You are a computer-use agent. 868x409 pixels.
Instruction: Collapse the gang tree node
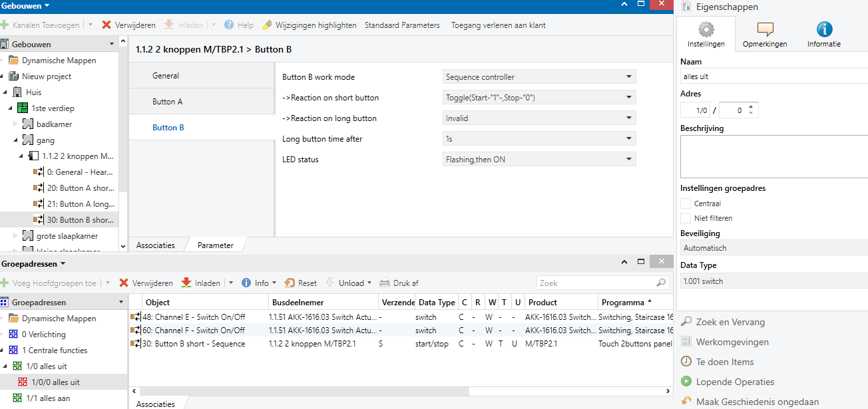pos(16,140)
